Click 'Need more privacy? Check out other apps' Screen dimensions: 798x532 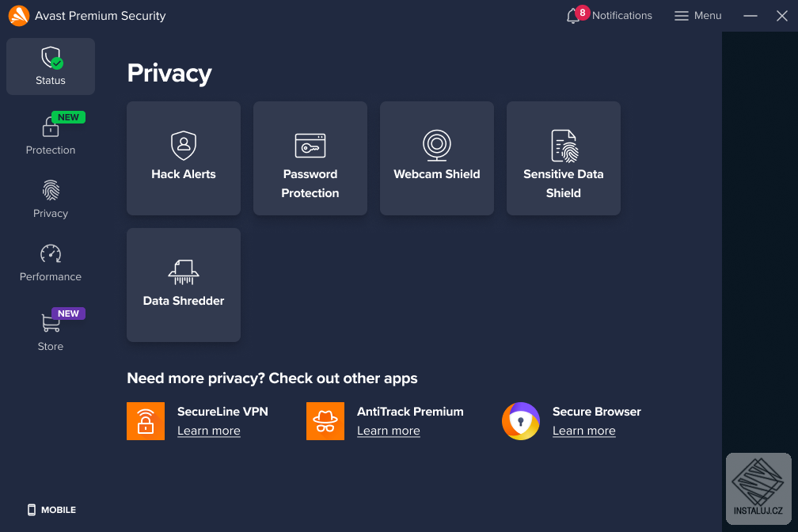pyautogui.click(x=272, y=378)
